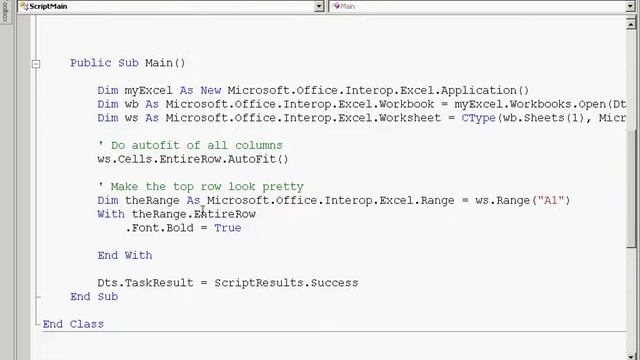Click the vertical scrollbar up arrow

click(631, 23)
